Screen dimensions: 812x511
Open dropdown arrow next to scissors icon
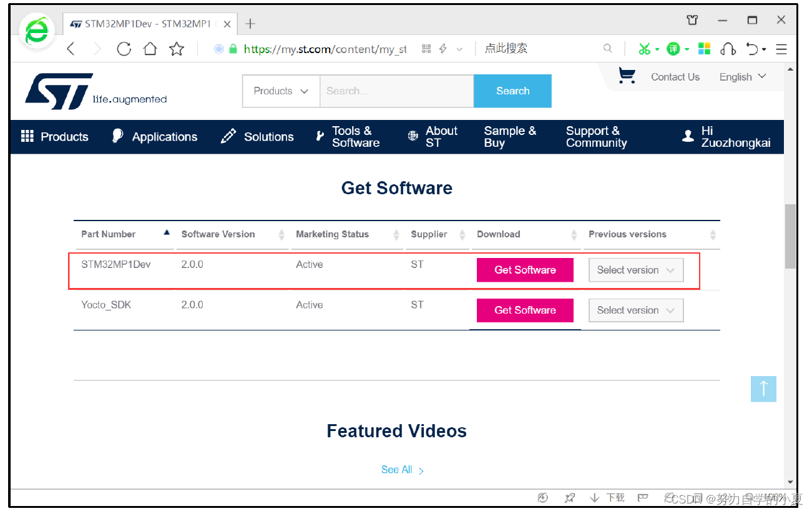pyautogui.click(x=657, y=49)
